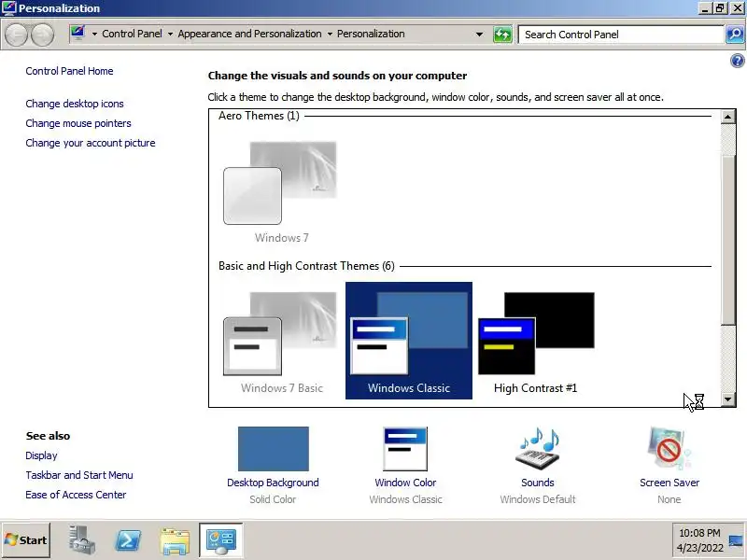Expand the dropdown arrow after Control Panel
The width and height of the screenshot is (747, 560).
click(170, 35)
